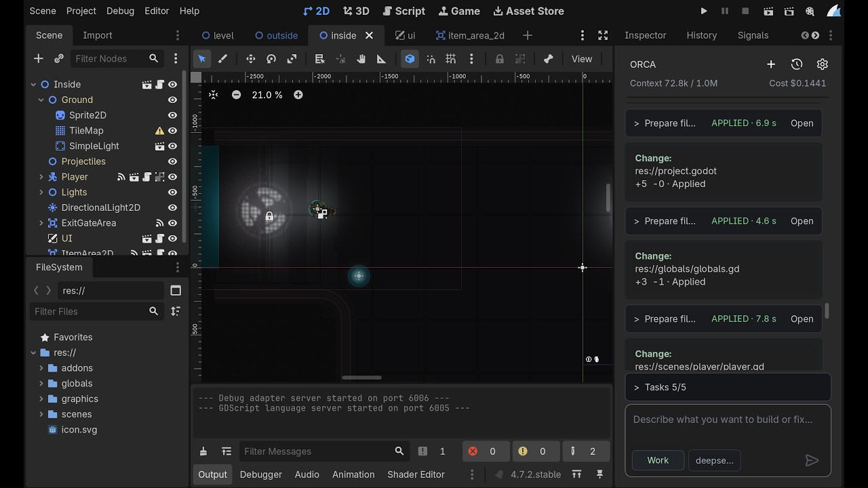
Task: Toggle visibility of the Projectiles node
Action: (172, 161)
